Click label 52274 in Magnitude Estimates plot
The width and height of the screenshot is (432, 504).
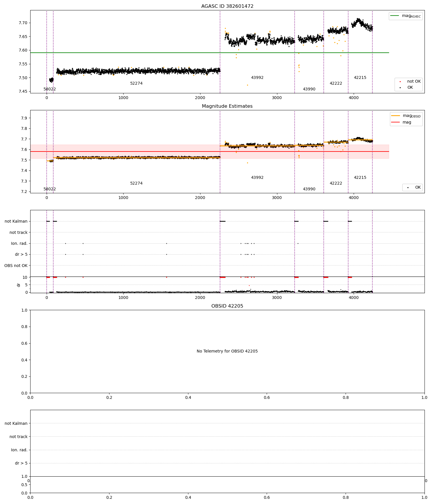click(136, 183)
